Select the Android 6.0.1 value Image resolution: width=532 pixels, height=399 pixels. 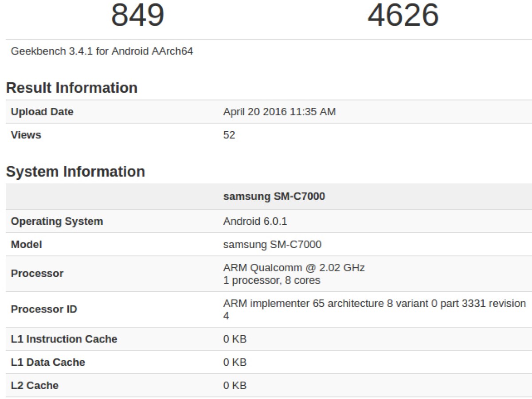255,221
